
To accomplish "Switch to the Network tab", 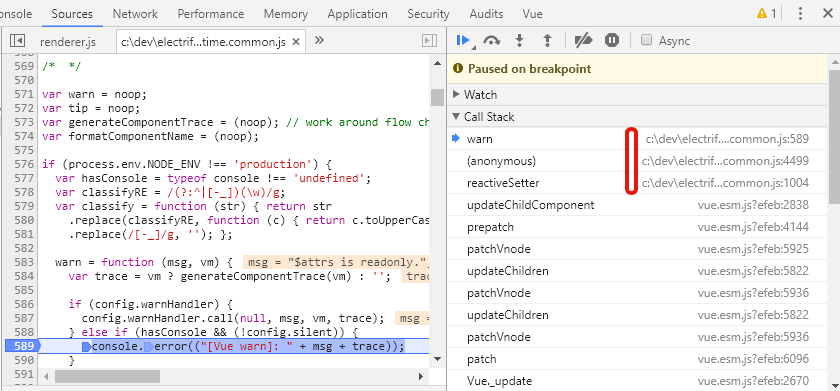I will 135,14.
